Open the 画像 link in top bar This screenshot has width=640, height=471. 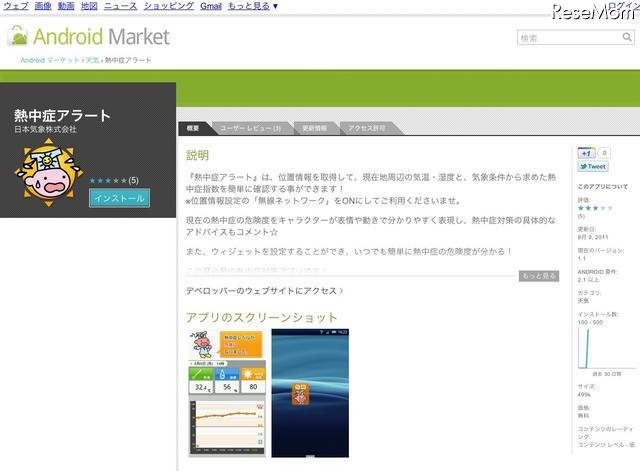[x=43, y=6]
